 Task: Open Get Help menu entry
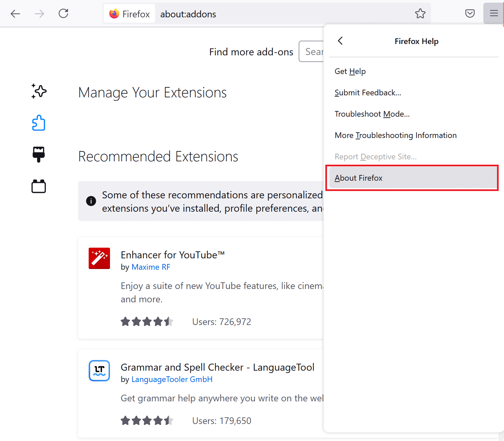coord(350,71)
